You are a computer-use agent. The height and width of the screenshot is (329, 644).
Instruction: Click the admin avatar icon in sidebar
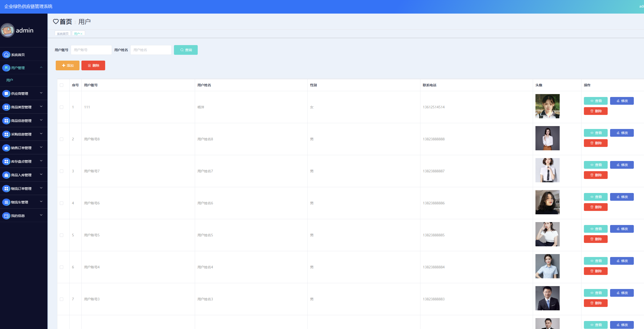[x=8, y=30]
